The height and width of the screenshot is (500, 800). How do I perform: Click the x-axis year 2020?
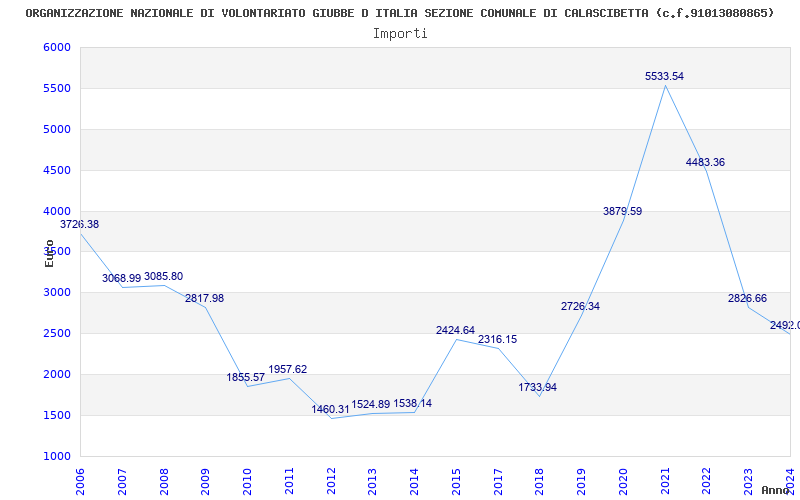(x=623, y=481)
